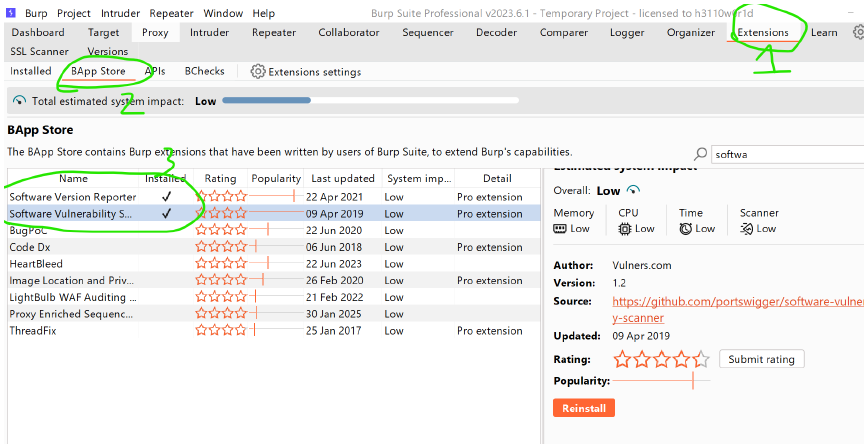Switch to the Repeater tab
868x448 pixels.
(x=274, y=33)
